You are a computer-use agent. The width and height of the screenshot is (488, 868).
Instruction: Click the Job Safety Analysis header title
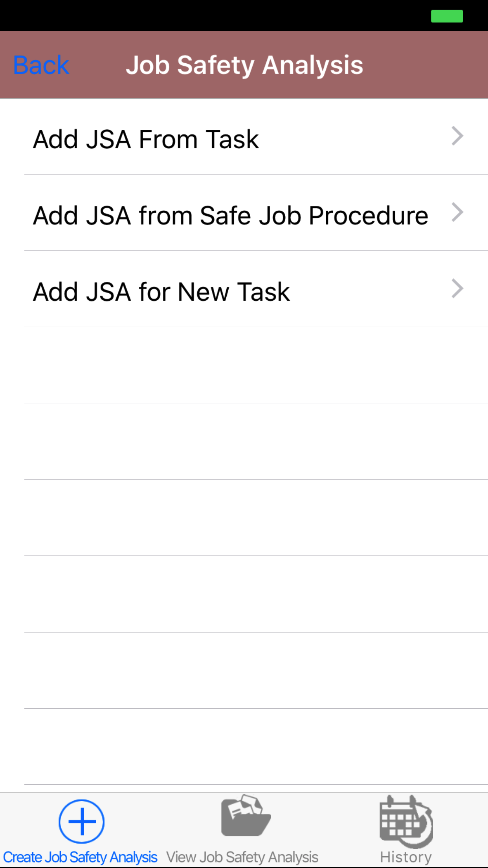click(x=244, y=65)
